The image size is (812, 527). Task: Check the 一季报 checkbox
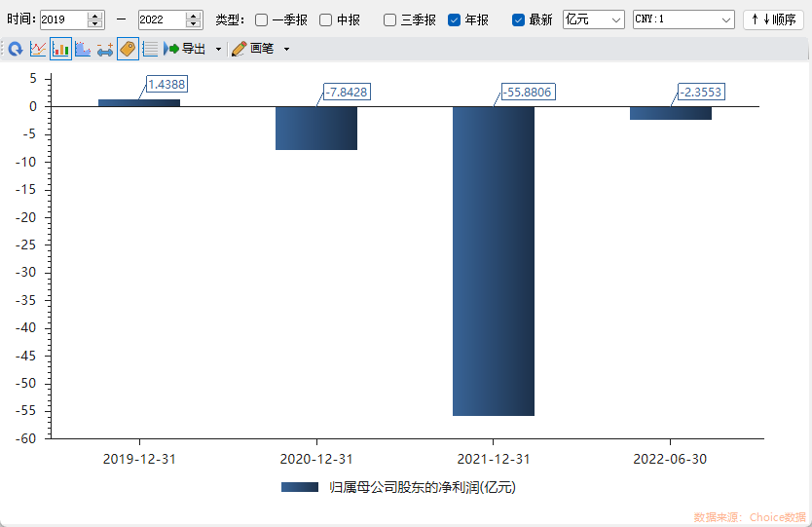[x=262, y=20]
